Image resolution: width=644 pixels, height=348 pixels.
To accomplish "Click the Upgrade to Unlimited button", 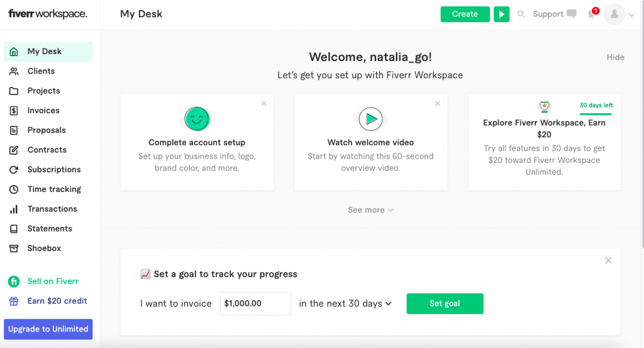I will [x=48, y=329].
